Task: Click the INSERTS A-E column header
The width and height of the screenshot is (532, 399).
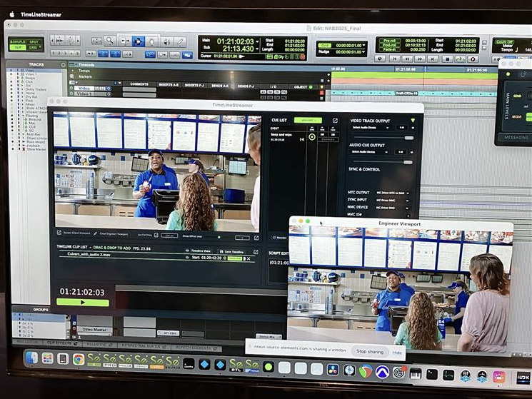Action: [169, 85]
